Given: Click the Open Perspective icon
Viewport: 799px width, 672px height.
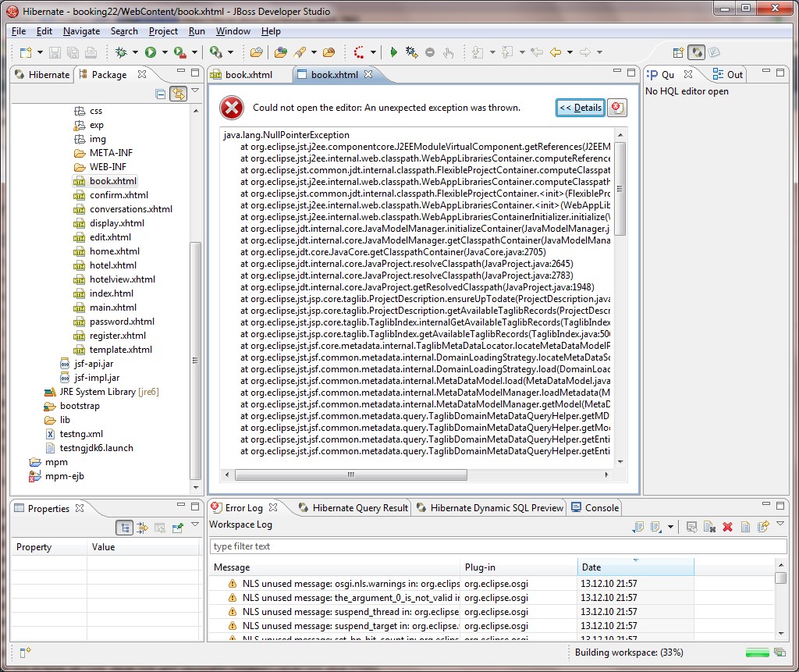Looking at the screenshot, I should click(x=678, y=52).
